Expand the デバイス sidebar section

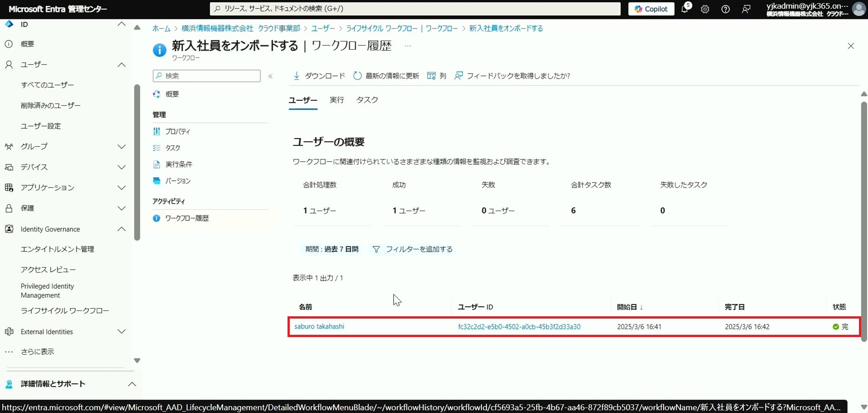121,167
